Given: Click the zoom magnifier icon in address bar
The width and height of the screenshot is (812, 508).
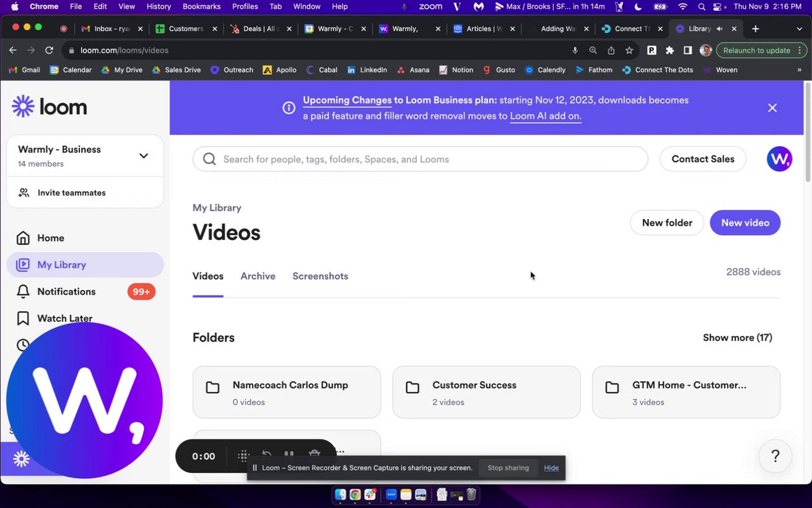Looking at the screenshot, I should [x=593, y=50].
